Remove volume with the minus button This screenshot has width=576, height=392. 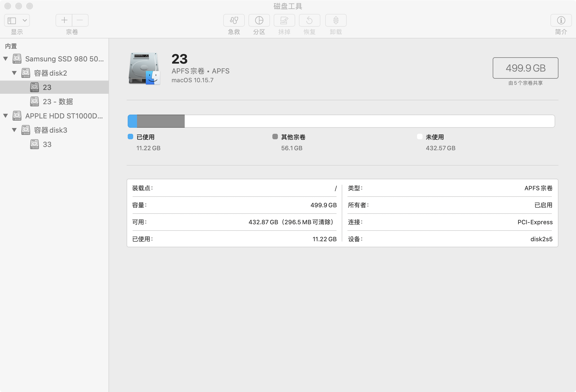tap(80, 20)
